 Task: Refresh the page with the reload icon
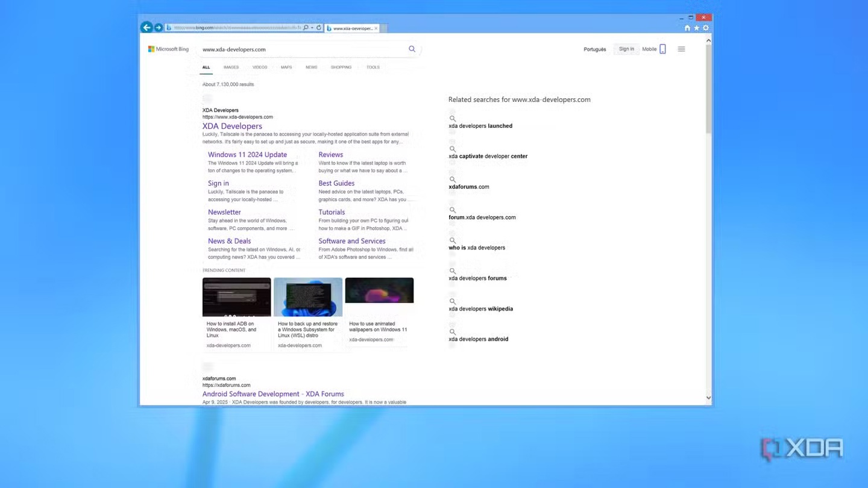[x=319, y=28]
